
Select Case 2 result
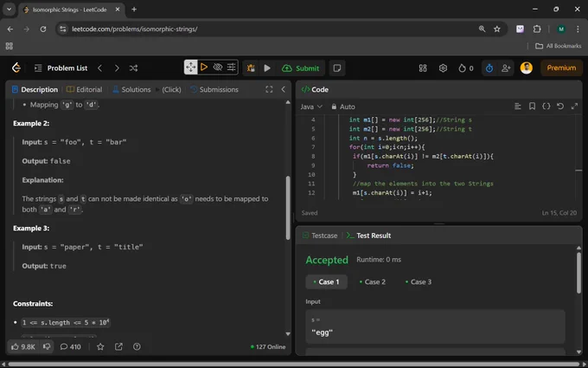click(373, 282)
